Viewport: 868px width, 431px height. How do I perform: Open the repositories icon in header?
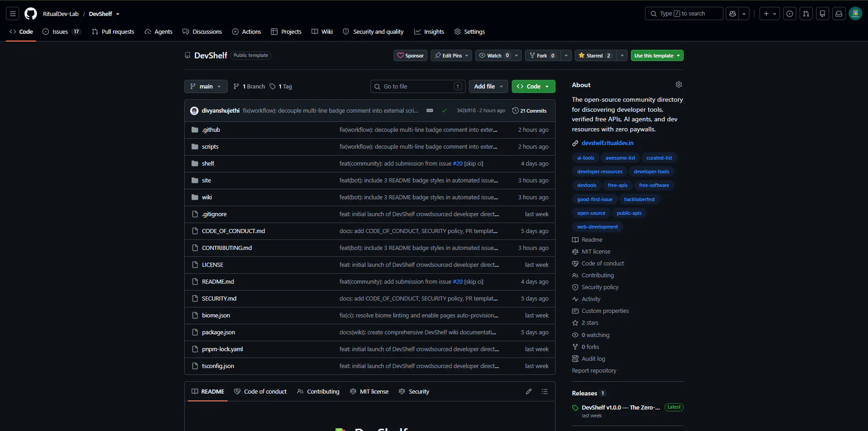[822, 14]
